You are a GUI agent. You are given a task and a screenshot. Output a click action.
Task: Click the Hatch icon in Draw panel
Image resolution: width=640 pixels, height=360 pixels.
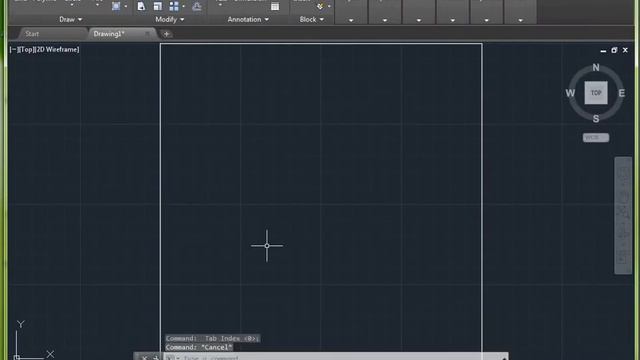point(116,6)
